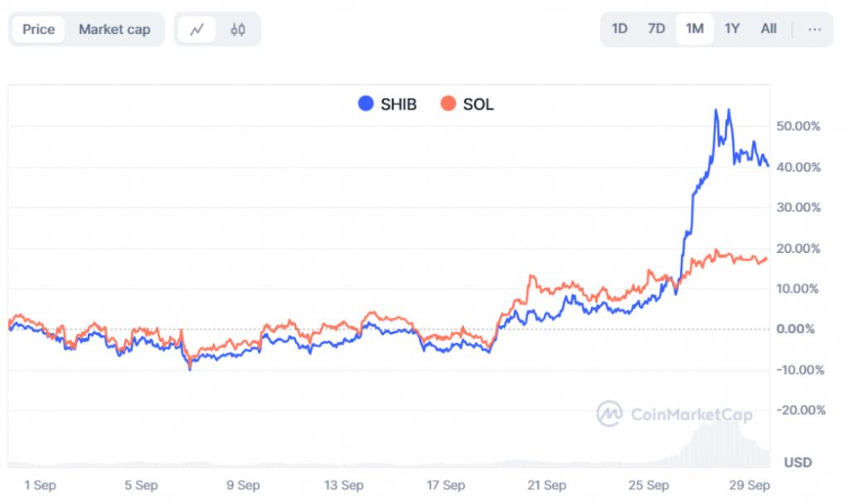The width and height of the screenshot is (849, 504).
Task: Switch to candlestick chart icon
Action: (238, 29)
